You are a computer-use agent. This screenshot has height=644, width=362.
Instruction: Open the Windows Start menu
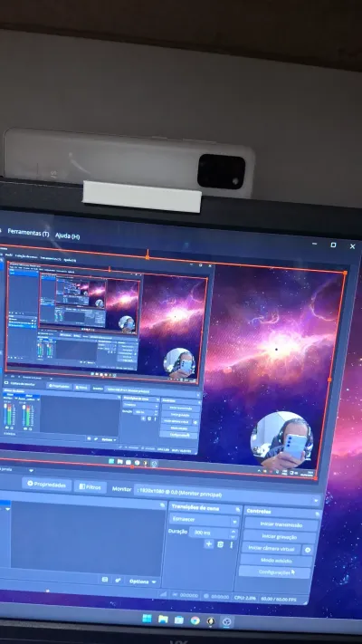click(x=147, y=619)
